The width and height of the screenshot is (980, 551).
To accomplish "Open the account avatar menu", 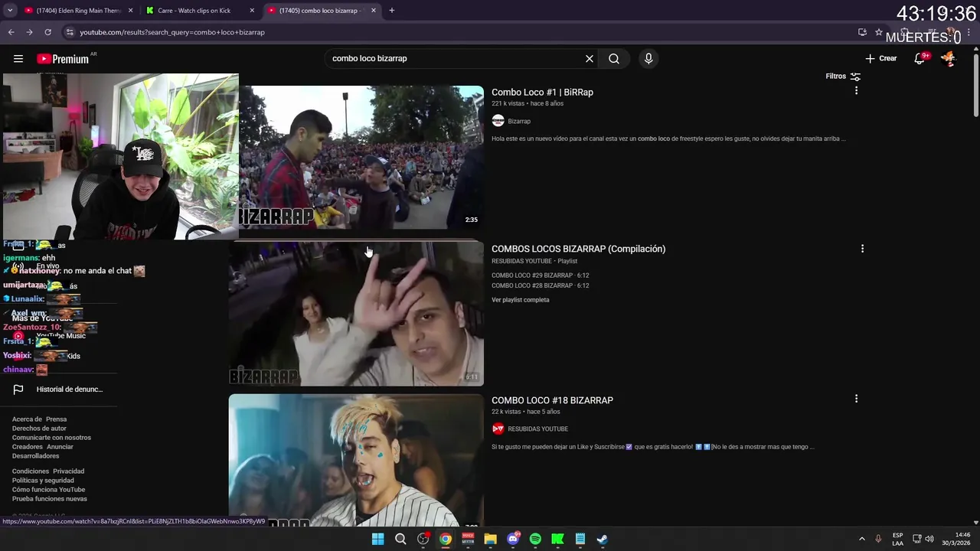I will point(948,59).
